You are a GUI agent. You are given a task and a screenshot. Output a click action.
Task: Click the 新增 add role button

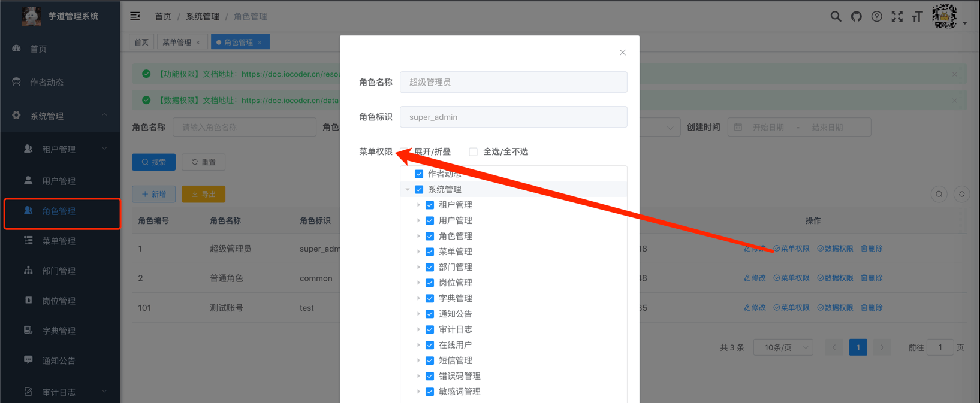pyautogui.click(x=154, y=194)
